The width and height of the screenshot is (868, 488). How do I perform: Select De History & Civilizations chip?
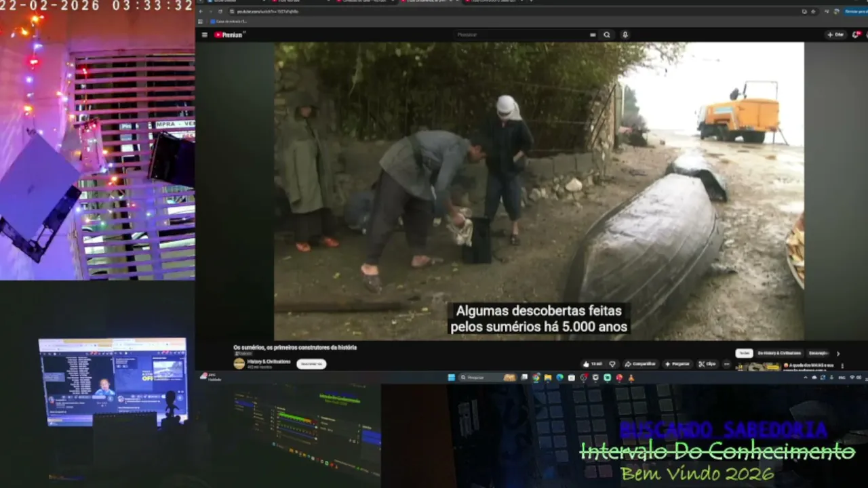(779, 353)
